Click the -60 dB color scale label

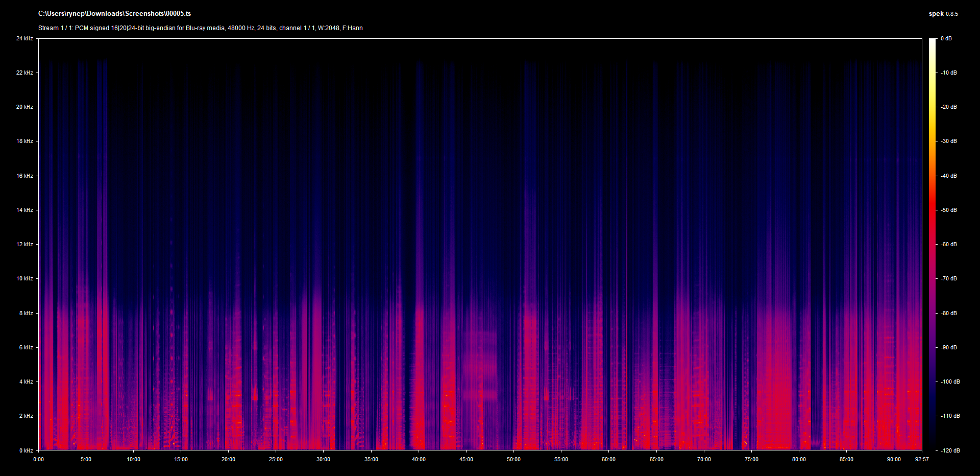(949, 245)
